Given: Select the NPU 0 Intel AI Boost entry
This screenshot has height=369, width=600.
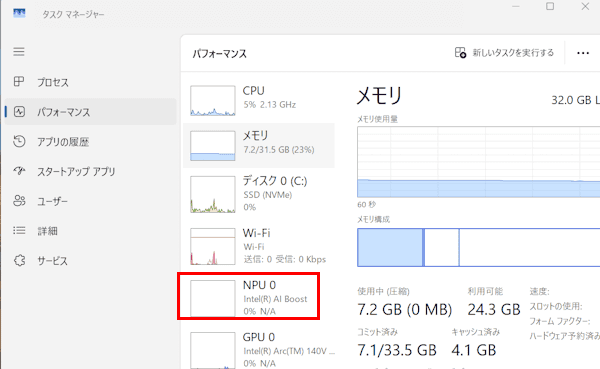Looking at the screenshot, I should pos(259,298).
